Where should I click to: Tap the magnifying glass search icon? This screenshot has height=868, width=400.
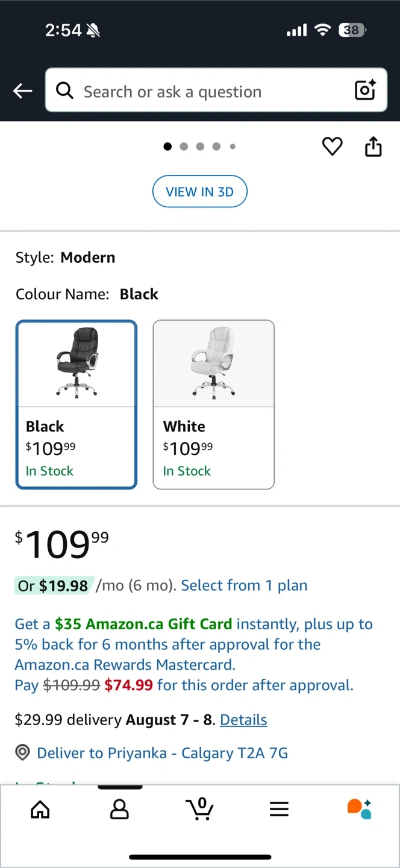coord(64,91)
